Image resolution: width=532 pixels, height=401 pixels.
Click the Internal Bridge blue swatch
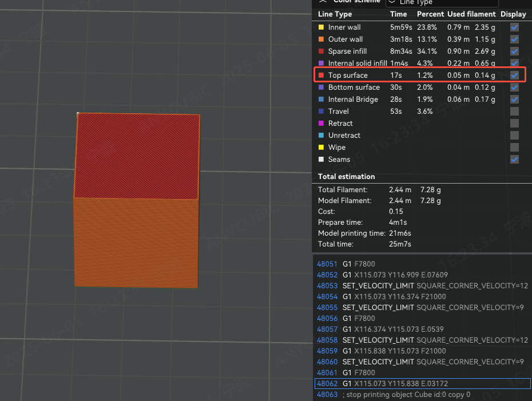pyautogui.click(x=321, y=100)
